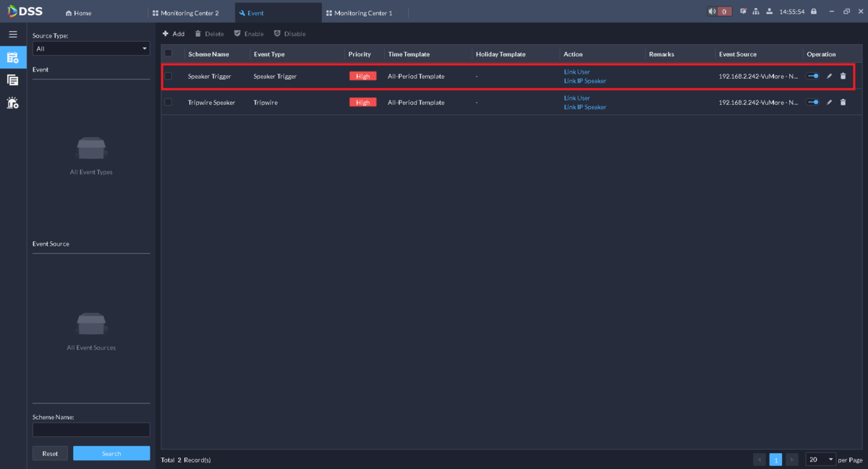Click the Event Source column header
The image size is (868, 469).
(x=738, y=54)
